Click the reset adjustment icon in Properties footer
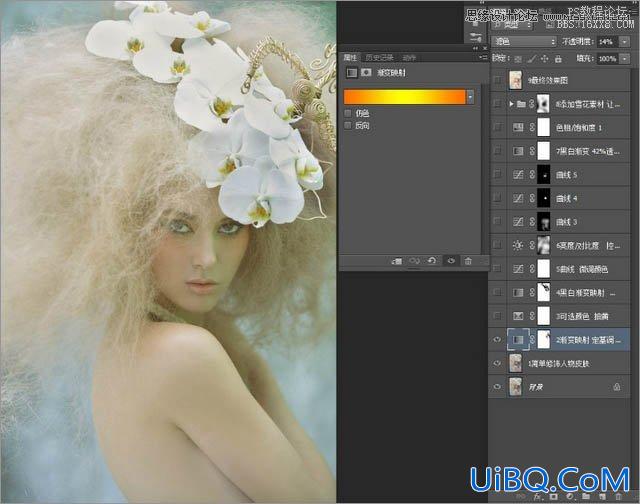Image resolution: width=640 pixels, height=504 pixels. tap(432, 261)
